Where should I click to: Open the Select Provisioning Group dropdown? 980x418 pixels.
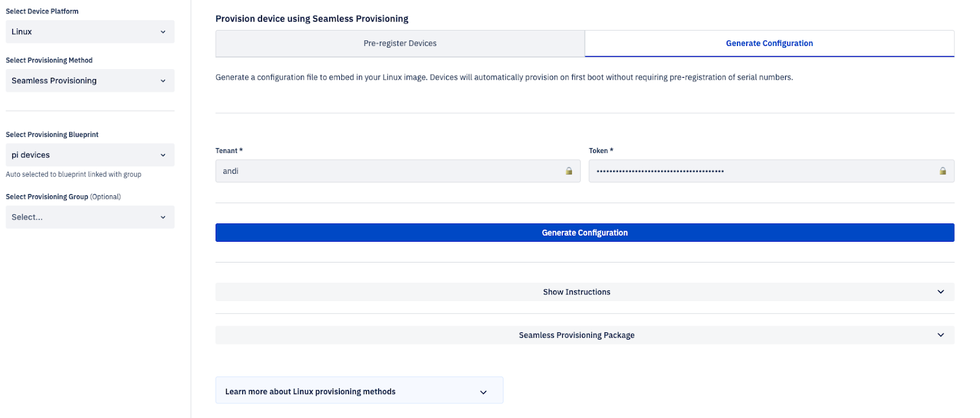89,217
